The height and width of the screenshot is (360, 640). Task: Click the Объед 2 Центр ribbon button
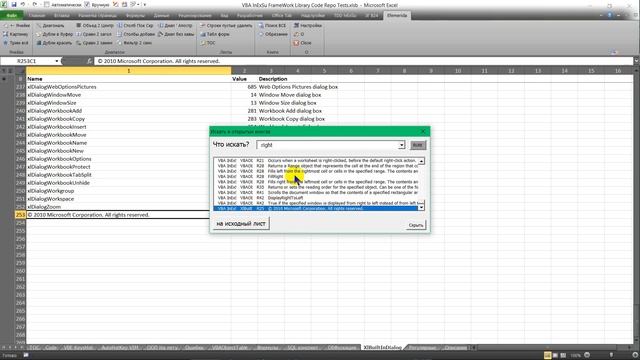point(95,26)
